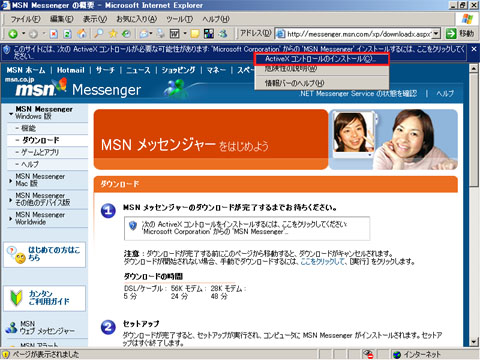Open the はじめての方はこちら banner
480x360 pixels.
coord(44,255)
